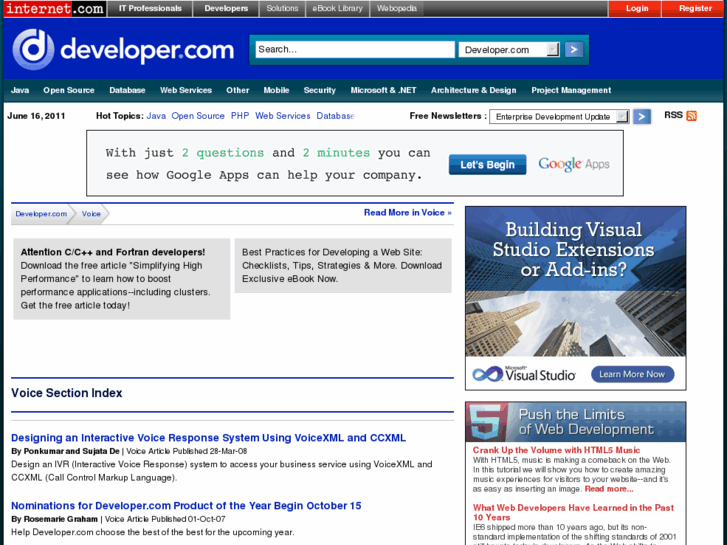Viewport: 727px width, 545px height.
Task: Click the HTML5 logo banner
Action: pos(487,422)
